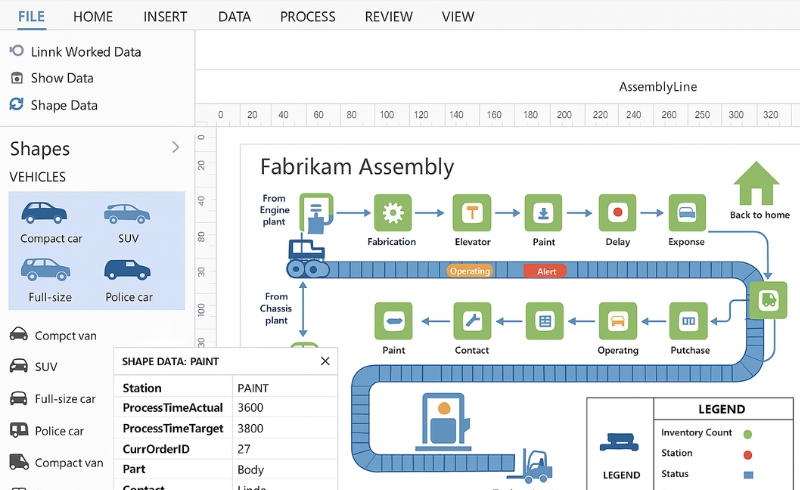Click the Operating status badge
This screenshot has height=490, width=800.
pyautogui.click(x=470, y=271)
